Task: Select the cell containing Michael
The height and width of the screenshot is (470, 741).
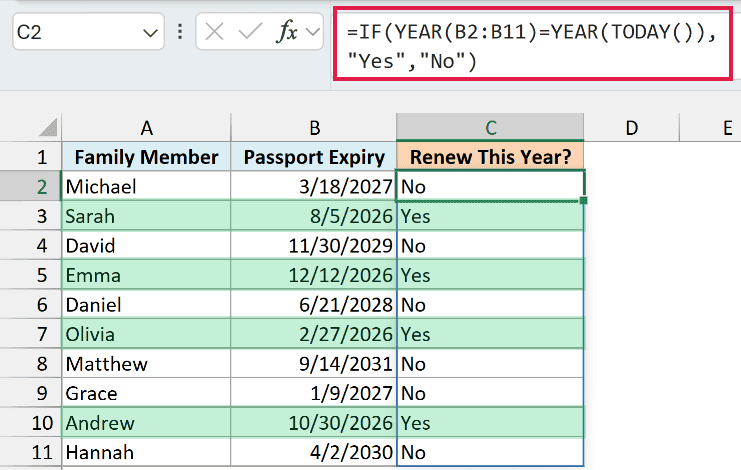Action: pyautogui.click(x=146, y=187)
